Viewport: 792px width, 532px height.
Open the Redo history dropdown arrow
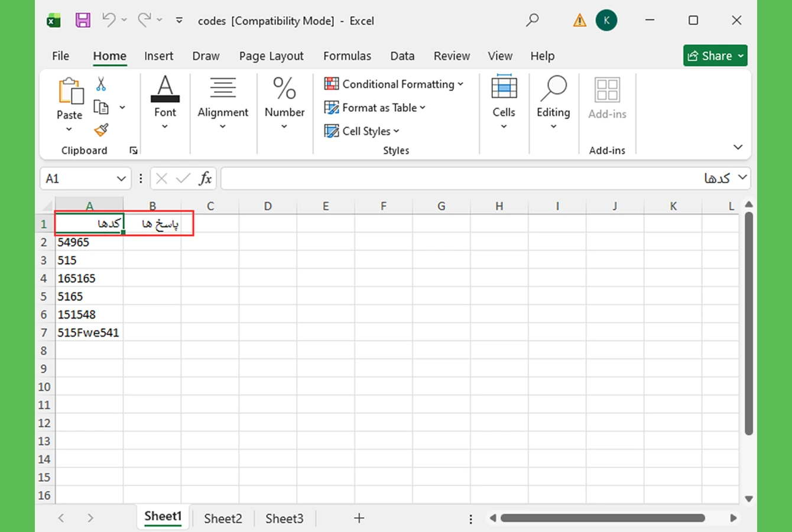coord(160,20)
